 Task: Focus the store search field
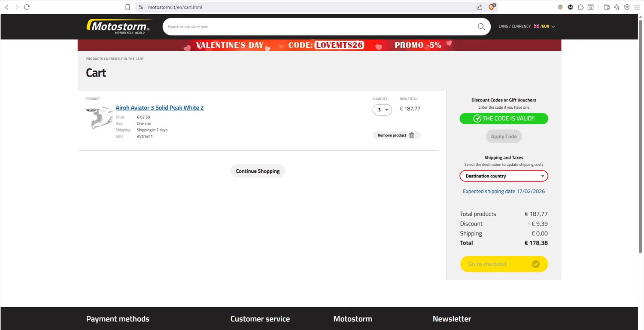click(320, 27)
